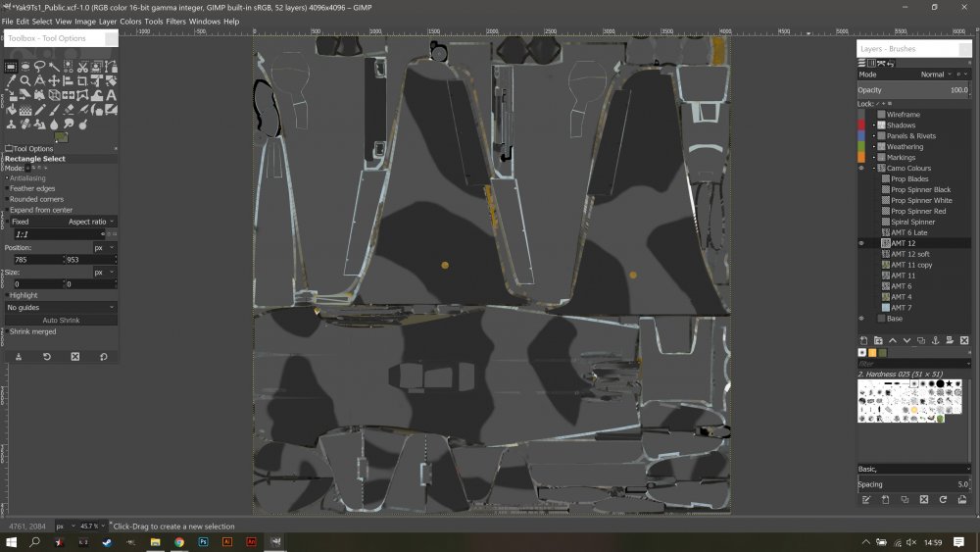This screenshot has width=980, height=552.
Task: Reset tool options to default values
Action: [x=103, y=357]
